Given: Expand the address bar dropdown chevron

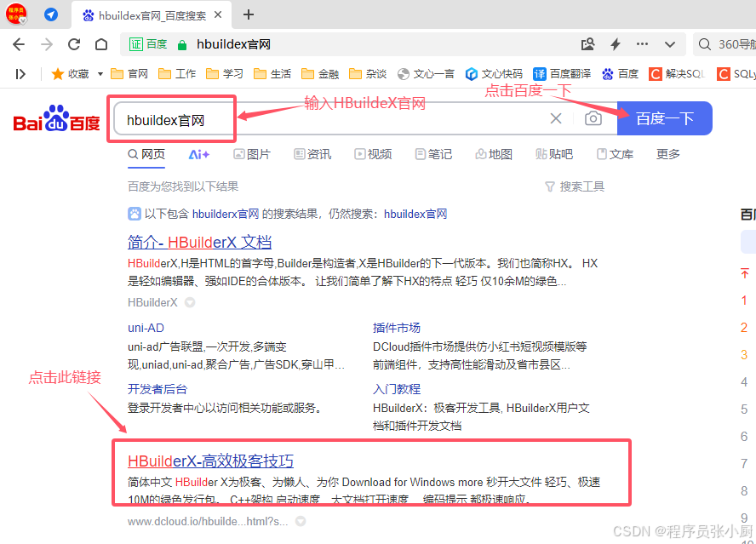Looking at the screenshot, I should tap(670, 44).
